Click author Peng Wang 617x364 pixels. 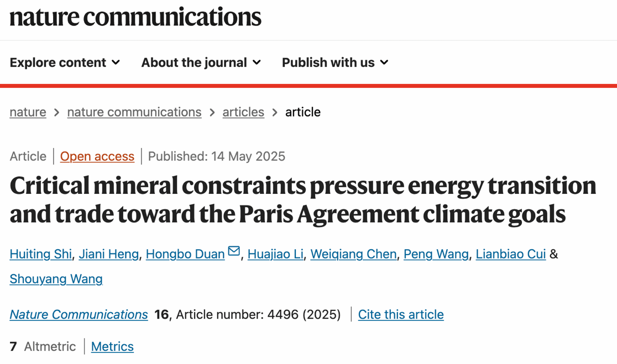click(436, 254)
